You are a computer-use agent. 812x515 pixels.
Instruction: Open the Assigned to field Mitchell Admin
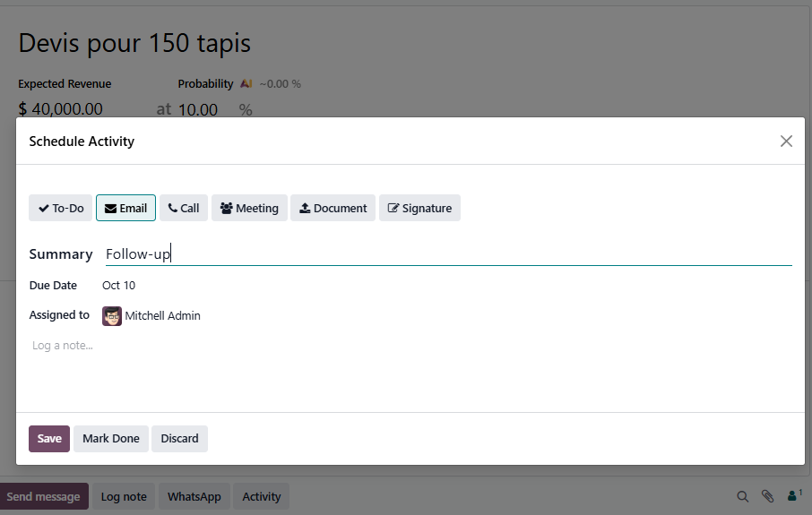[162, 316]
